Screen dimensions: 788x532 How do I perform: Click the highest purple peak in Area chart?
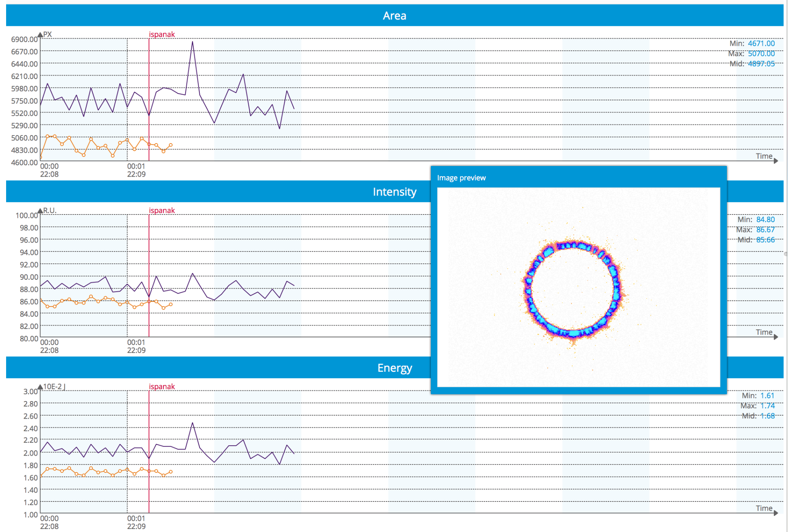[193, 42]
